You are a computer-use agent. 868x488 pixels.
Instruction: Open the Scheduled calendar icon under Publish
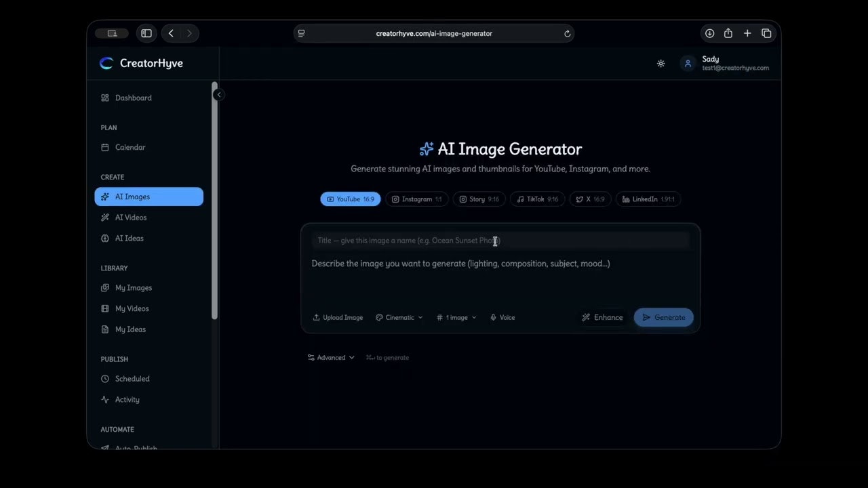point(105,378)
